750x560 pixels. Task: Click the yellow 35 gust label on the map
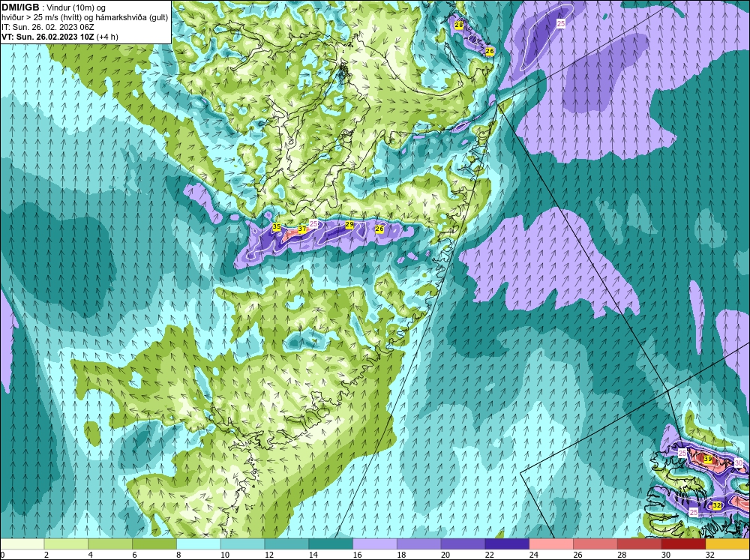pyautogui.click(x=277, y=226)
